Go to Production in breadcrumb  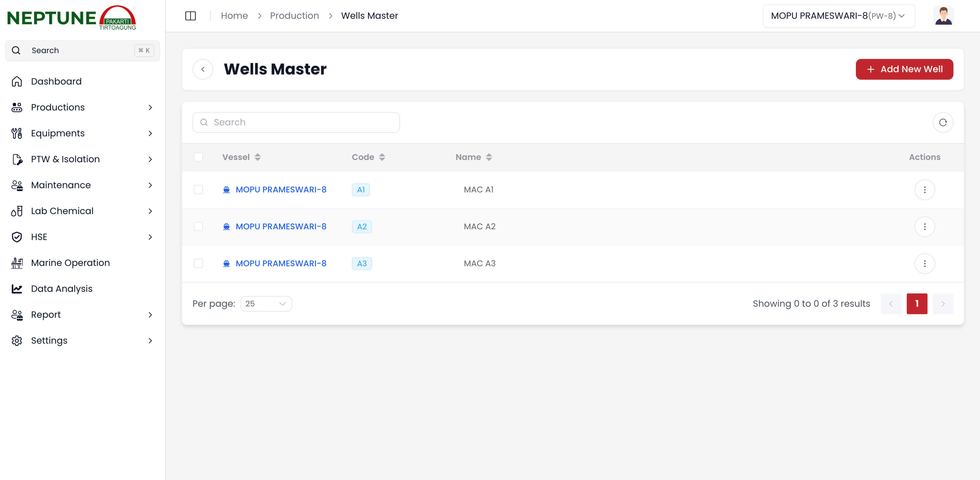coord(294,16)
